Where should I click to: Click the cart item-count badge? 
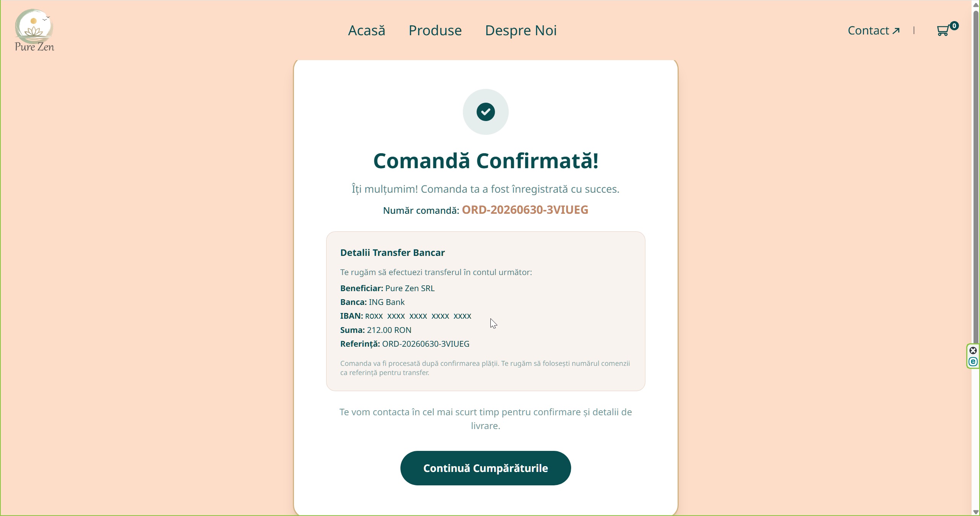(x=954, y=26)
